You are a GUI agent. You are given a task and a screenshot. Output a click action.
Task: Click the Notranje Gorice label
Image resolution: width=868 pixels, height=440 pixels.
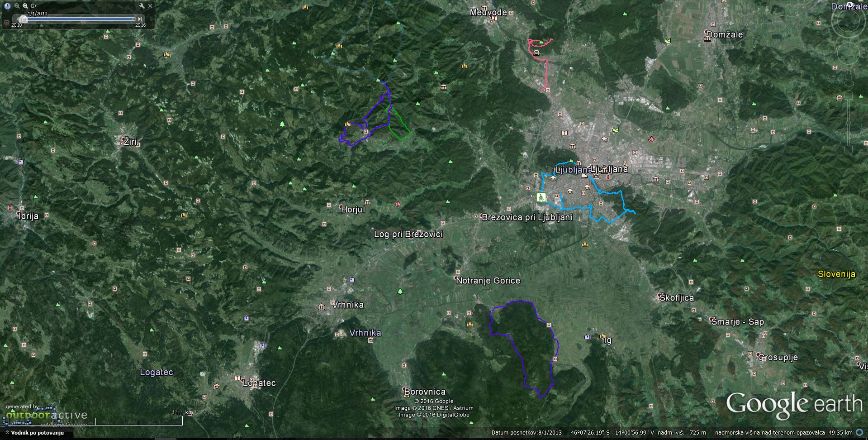[x=488, y=281]
